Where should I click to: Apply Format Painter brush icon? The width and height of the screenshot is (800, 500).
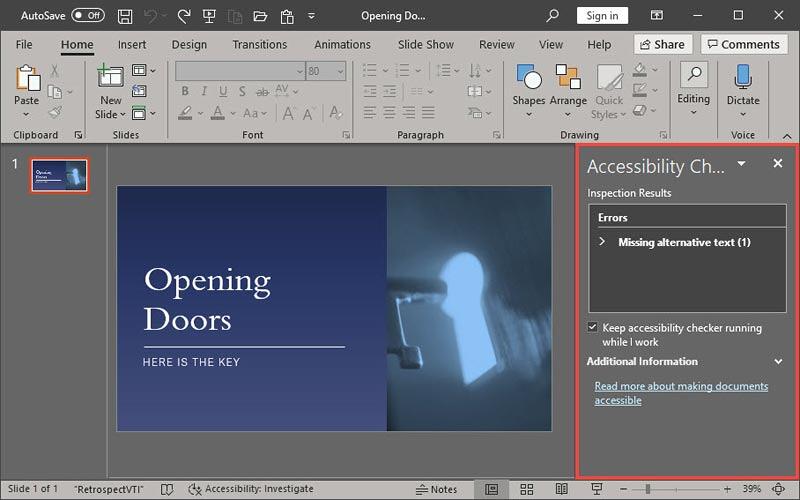55,112
